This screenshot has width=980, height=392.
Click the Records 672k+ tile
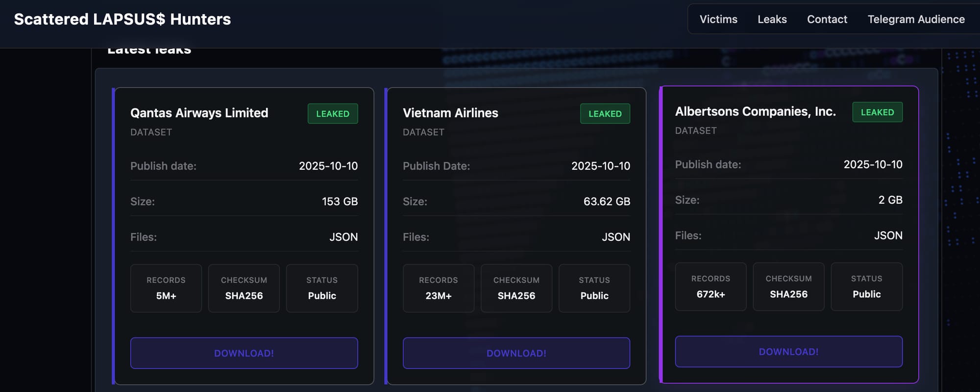(x=710, y=287)
